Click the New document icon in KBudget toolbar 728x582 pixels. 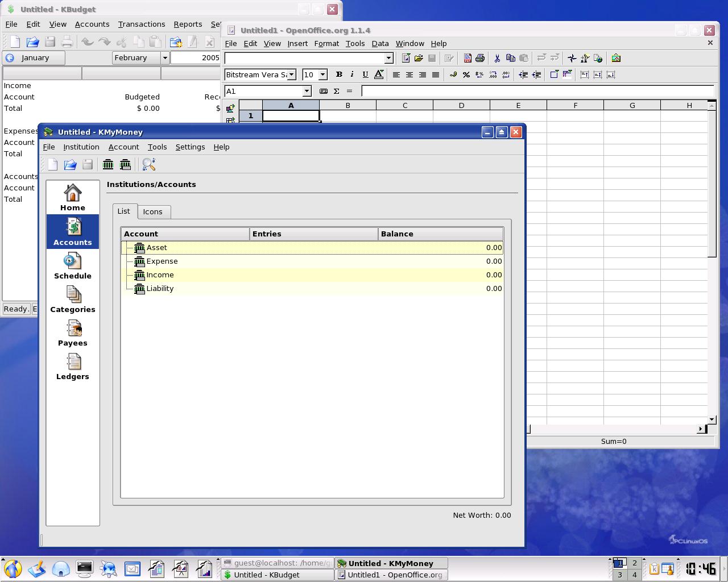pyautogui.click(x=15, y=41)
